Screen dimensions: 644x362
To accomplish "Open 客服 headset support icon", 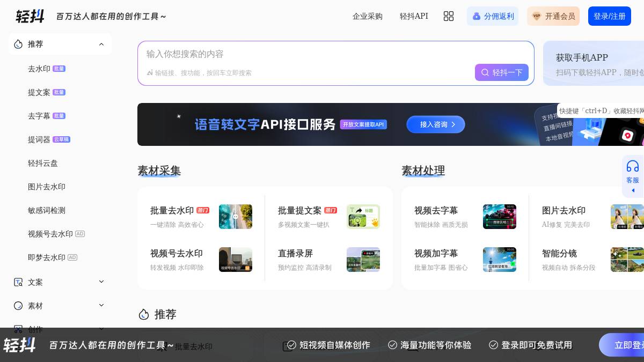I will 633,166.
